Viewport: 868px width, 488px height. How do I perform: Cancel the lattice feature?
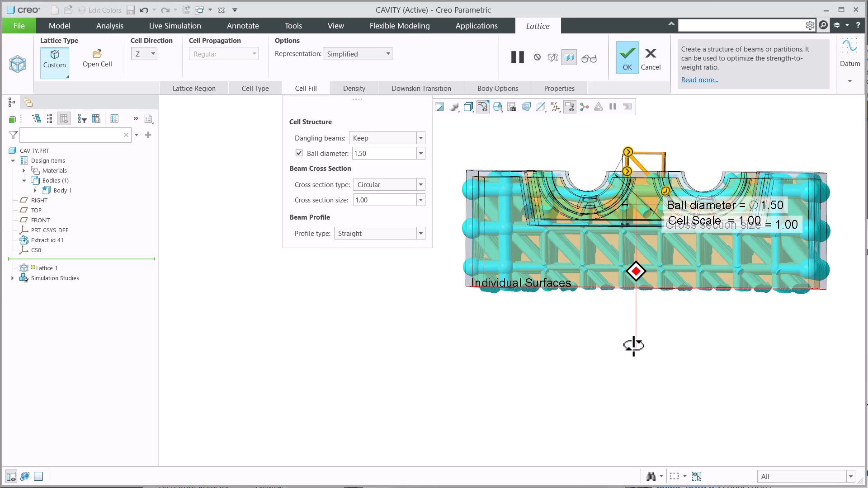coord(651,59)
